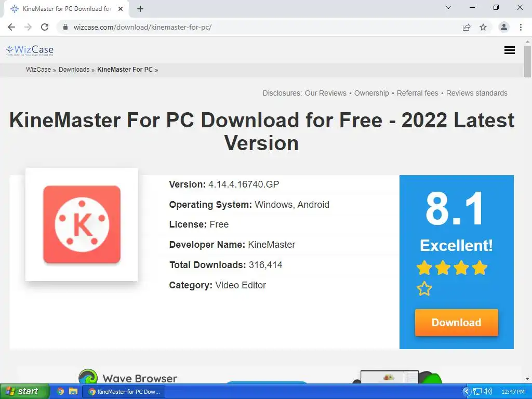Click the WizCase logo
Screen dimensions: 532x399
[x=30, y=50]
